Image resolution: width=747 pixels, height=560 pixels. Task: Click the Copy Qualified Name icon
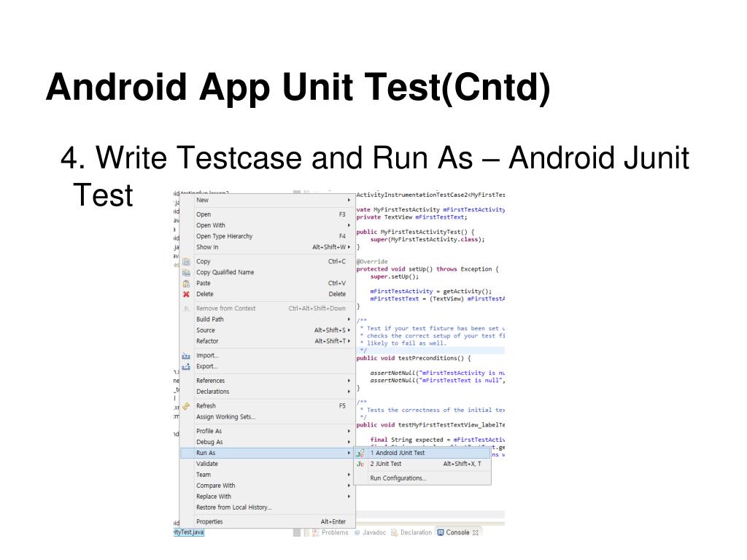point(186,273)
